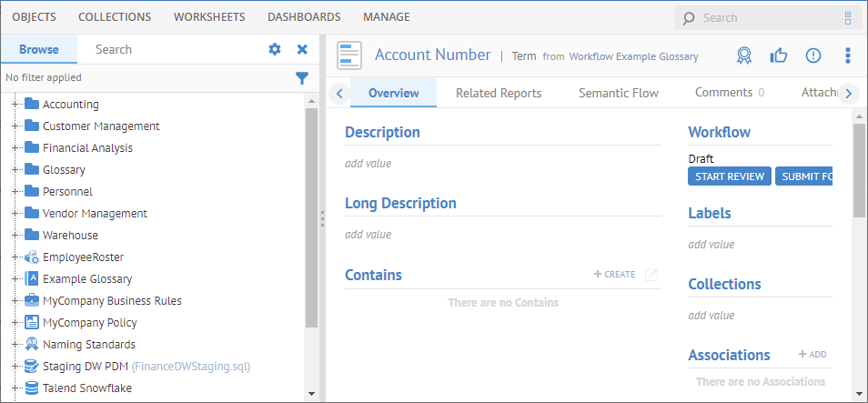Click the thumbs-up endorse icon
Viewport: 868px width, 403px height.
tap(778, 55)
